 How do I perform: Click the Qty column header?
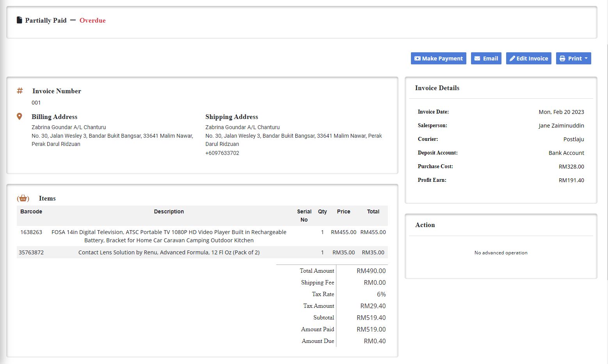coord(322,211)
